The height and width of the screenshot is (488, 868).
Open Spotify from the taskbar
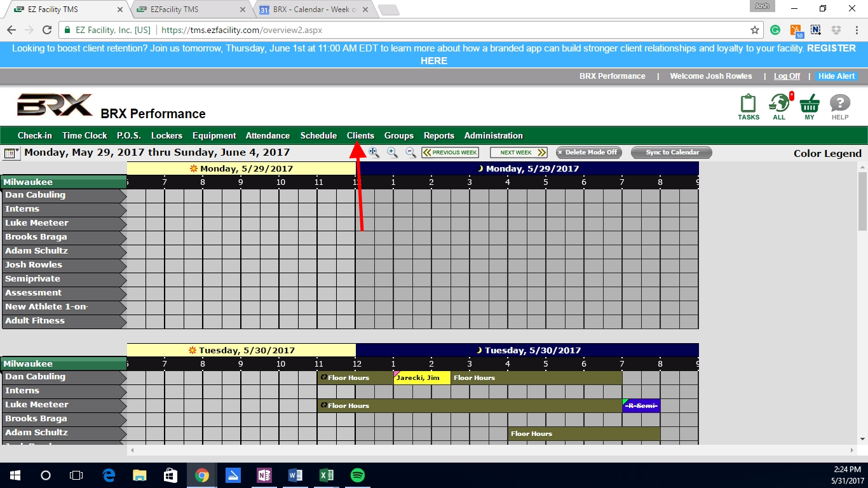coord(357,475)
